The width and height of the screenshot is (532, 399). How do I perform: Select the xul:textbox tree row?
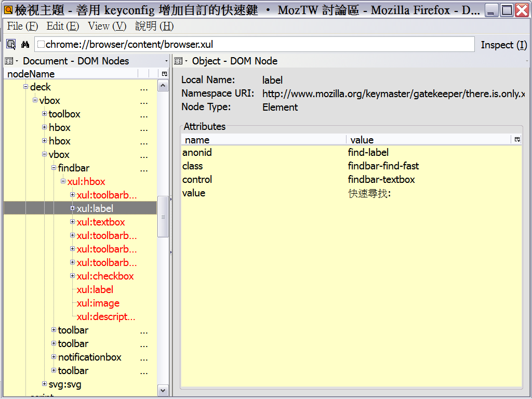pyautogui.click(x=81, y=222)
